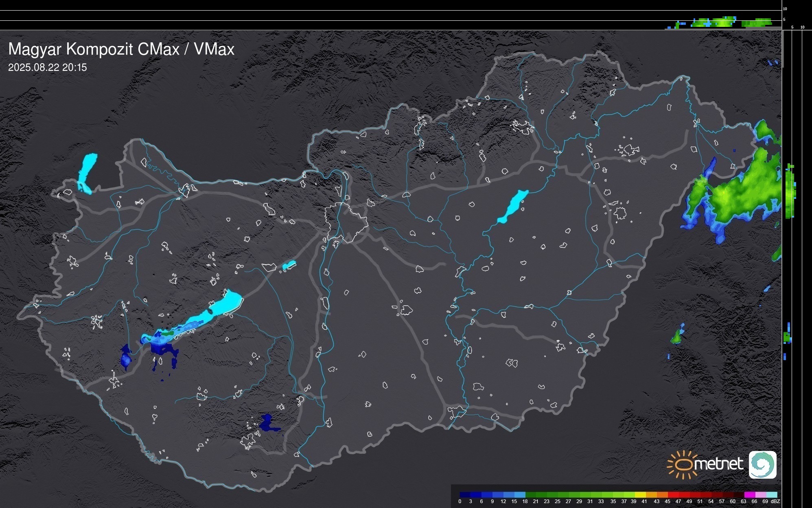Pick the light cyan 69 dBZ swatch
The width and height of the screenshot is (812, 508).
point(771,495)
